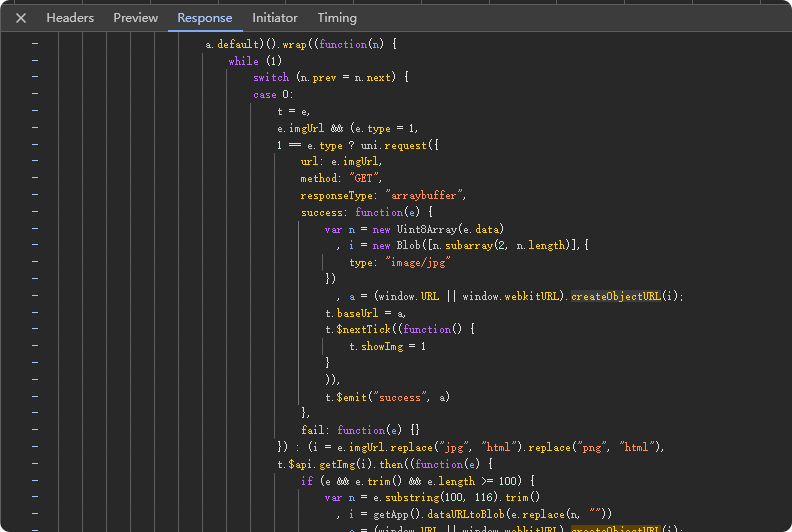Screen dimensions: 792x532
Task: Click the 'while (1)' line
Action: coord(255,61)
